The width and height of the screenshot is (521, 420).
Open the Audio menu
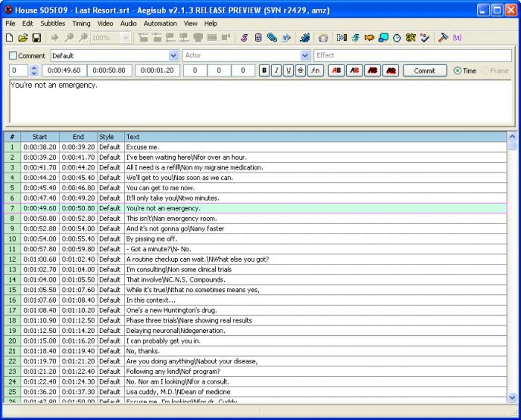tap(128, 23)
